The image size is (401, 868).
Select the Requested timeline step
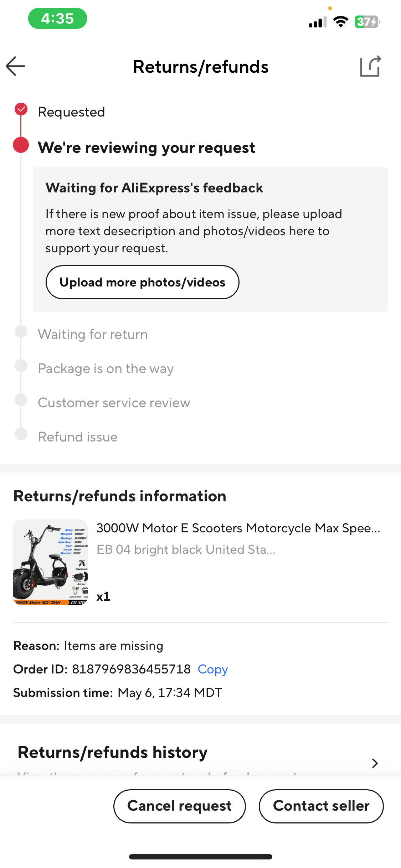click(71, 112)
